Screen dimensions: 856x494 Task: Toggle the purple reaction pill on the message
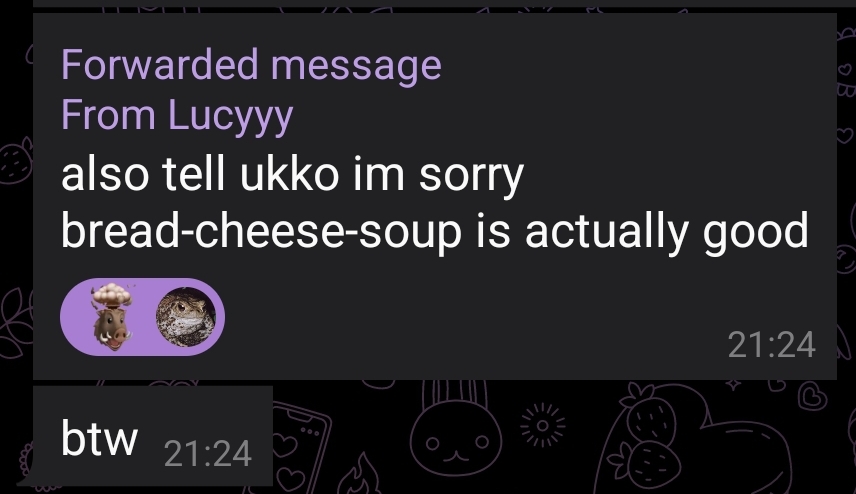click(x=142, y=317)
